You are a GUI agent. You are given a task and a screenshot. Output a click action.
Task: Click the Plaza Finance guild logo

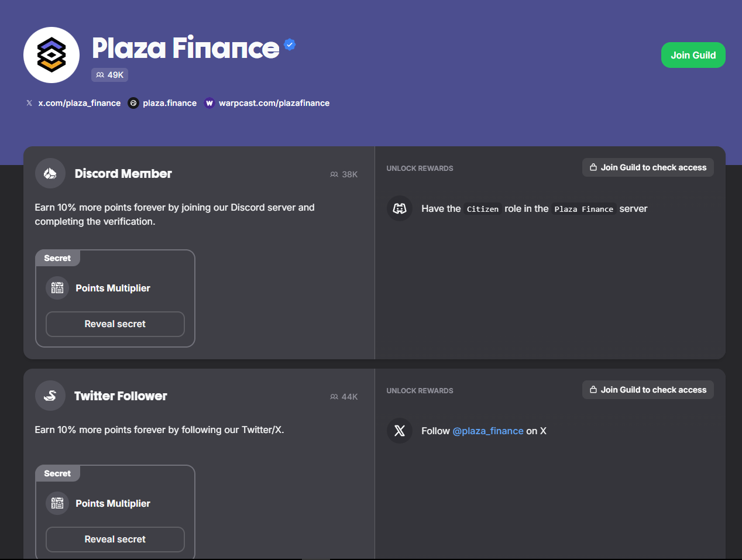(x=51, y=55)
